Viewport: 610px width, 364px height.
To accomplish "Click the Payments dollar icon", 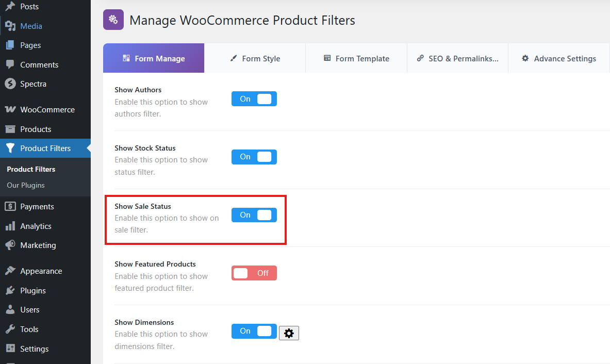I will coord(10,207).
